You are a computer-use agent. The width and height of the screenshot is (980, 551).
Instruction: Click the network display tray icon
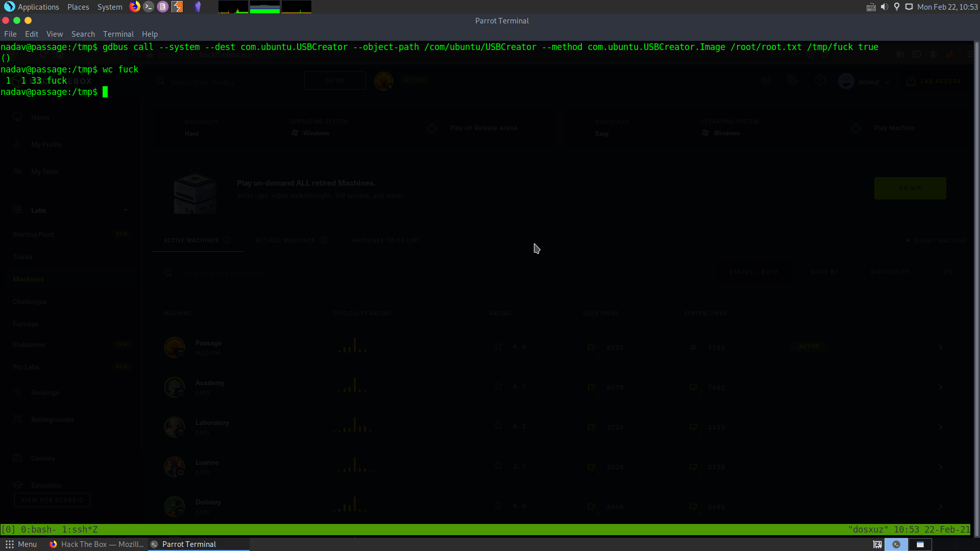point(909,7)
